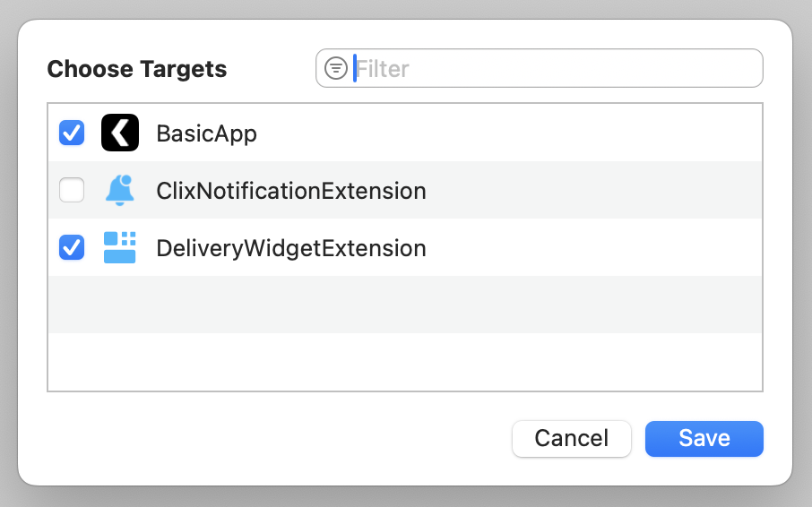Uncheck the DeliveryWidgetExtension checkbox
Image resolution: width=812 pixels, height=507 pixels.
(72, 247)
